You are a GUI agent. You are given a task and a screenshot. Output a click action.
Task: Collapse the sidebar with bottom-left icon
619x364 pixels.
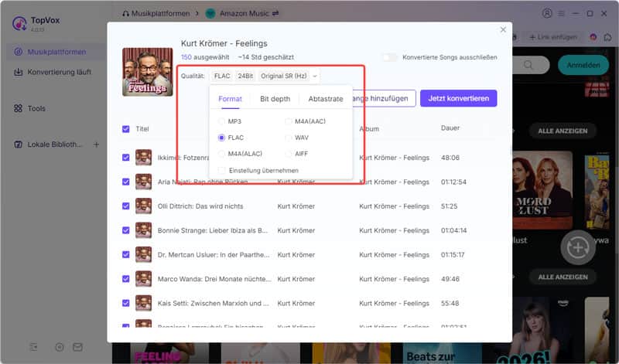tap(33, 347)
